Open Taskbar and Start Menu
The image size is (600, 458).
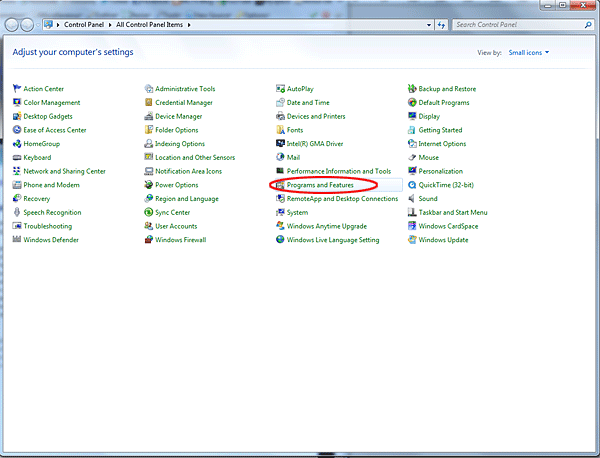(x=453, y=212)
